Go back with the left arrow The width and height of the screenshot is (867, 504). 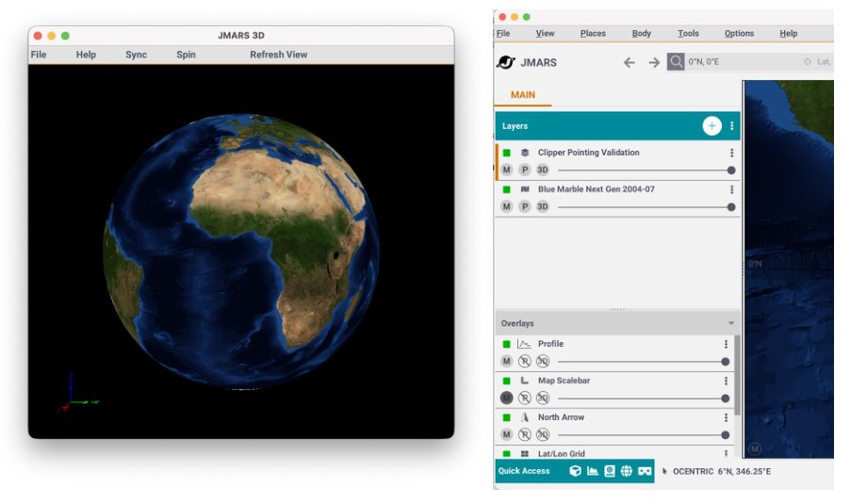point(630,62)
